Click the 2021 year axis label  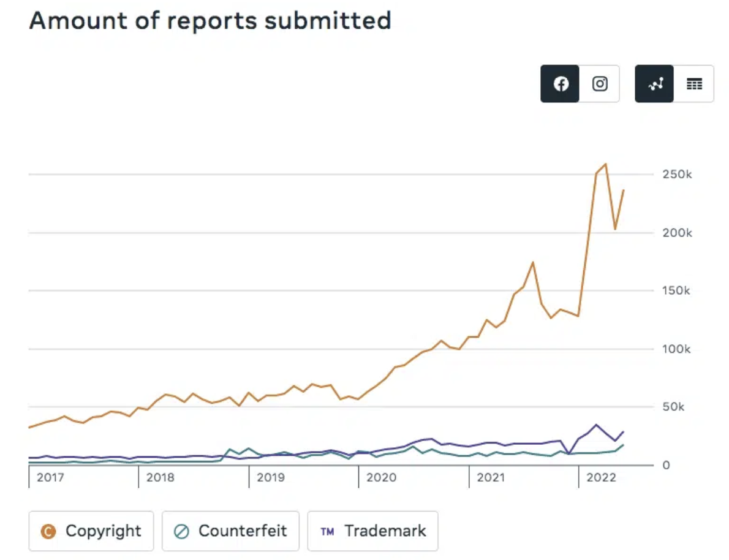tap(490, 477)
